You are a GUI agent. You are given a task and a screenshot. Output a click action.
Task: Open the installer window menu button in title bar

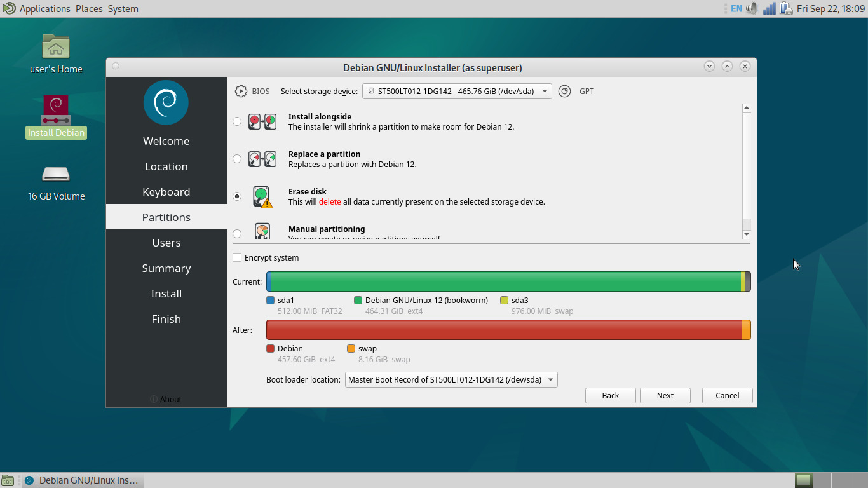(x=116, y=65)
